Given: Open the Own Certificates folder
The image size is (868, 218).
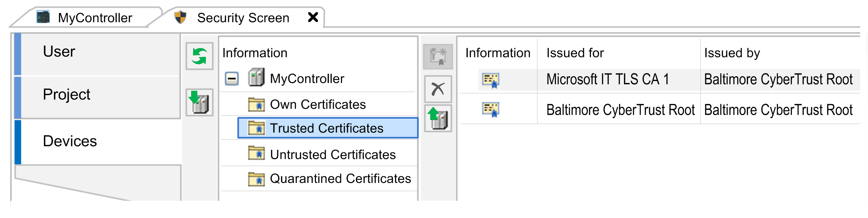Looking at the screenshot, I should pos(317,104).
